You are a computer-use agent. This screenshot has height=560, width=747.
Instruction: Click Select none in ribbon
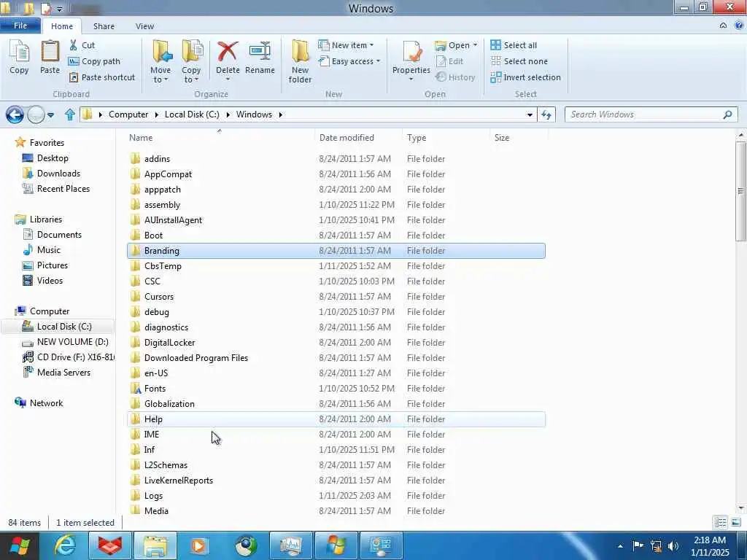(519, 61)
